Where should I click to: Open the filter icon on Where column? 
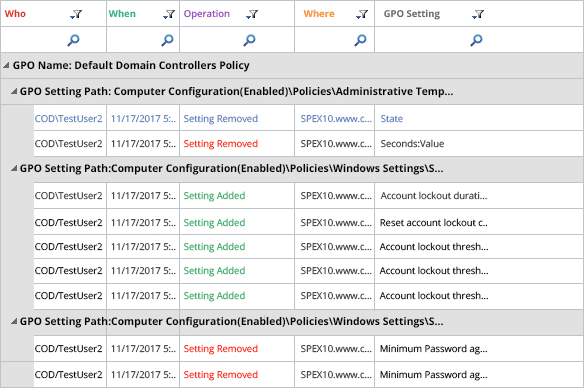coord(362,14)
